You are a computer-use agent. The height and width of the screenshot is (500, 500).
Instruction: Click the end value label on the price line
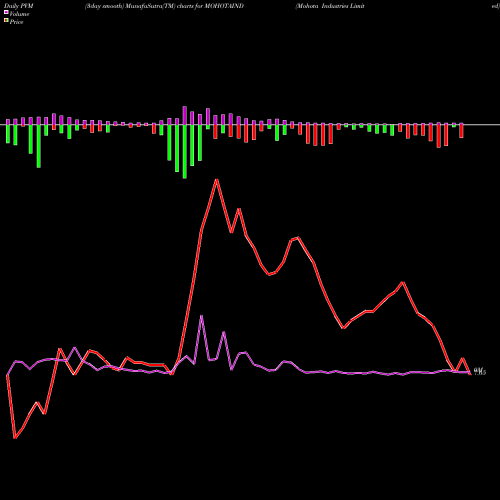(x=480, y=371)
